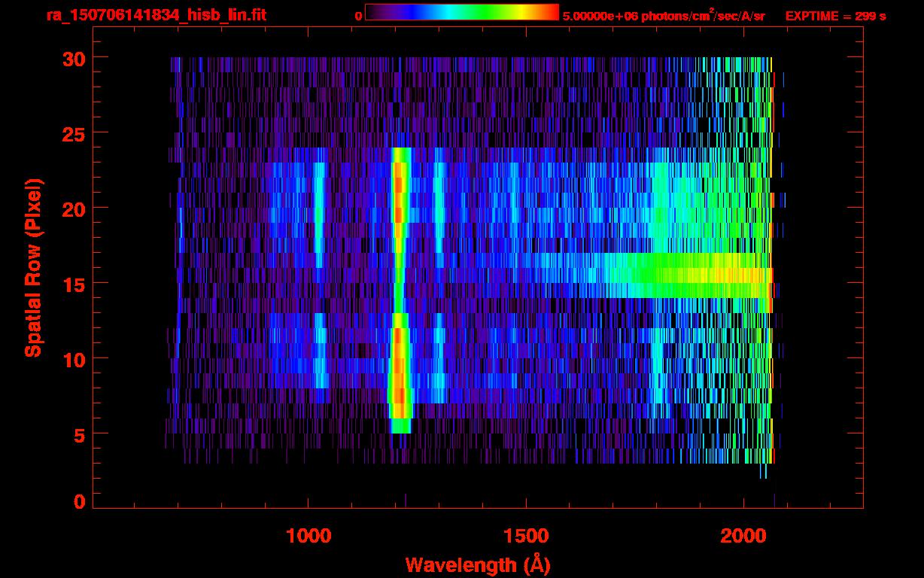Select the color bar minimum label 0
924x578 pixels.
(x=358, y=16)
